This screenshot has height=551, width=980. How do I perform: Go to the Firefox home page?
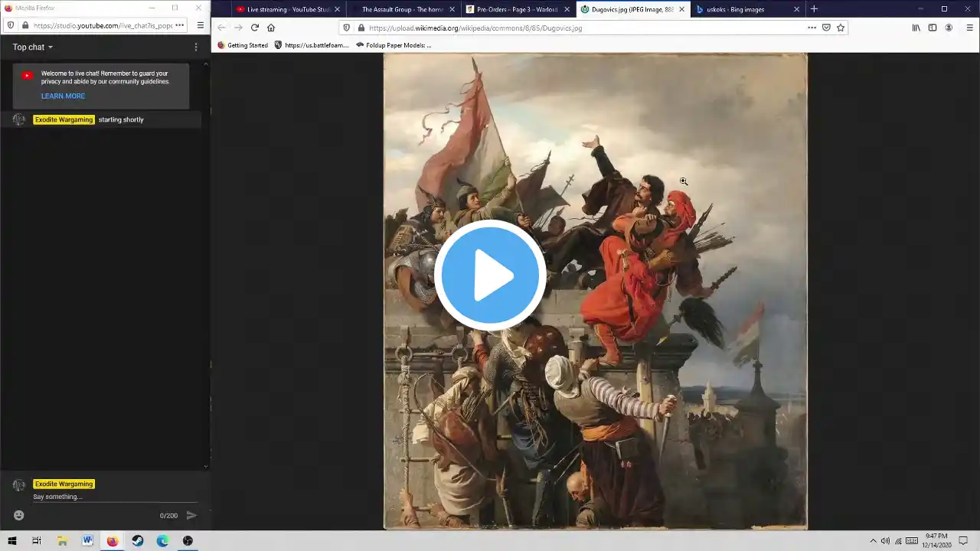[x=271, y=28]
